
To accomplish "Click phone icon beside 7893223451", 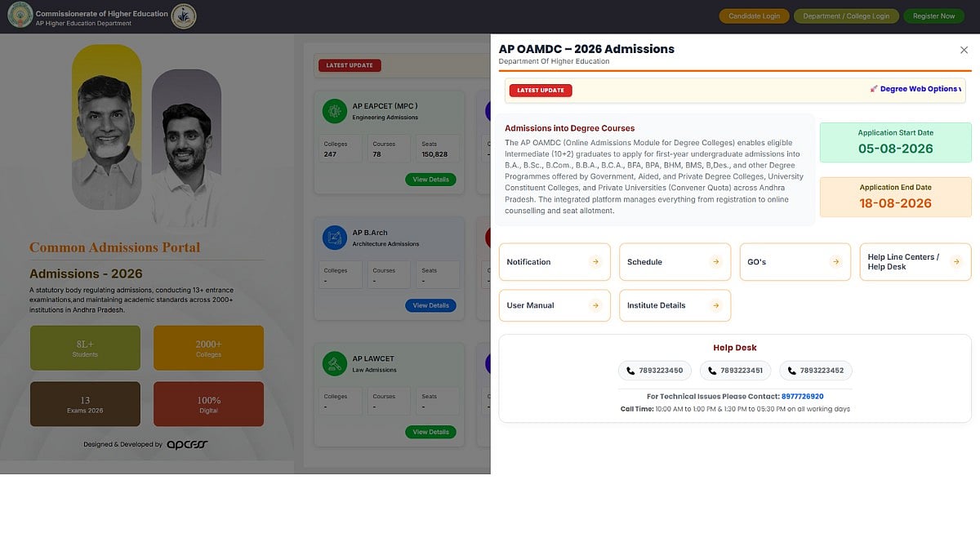I will pyautogui.click(x=711, y=371).
